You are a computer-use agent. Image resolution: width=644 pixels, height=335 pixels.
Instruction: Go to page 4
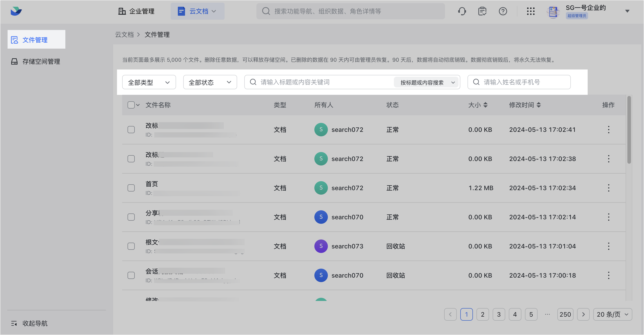(x=515, y=314)
